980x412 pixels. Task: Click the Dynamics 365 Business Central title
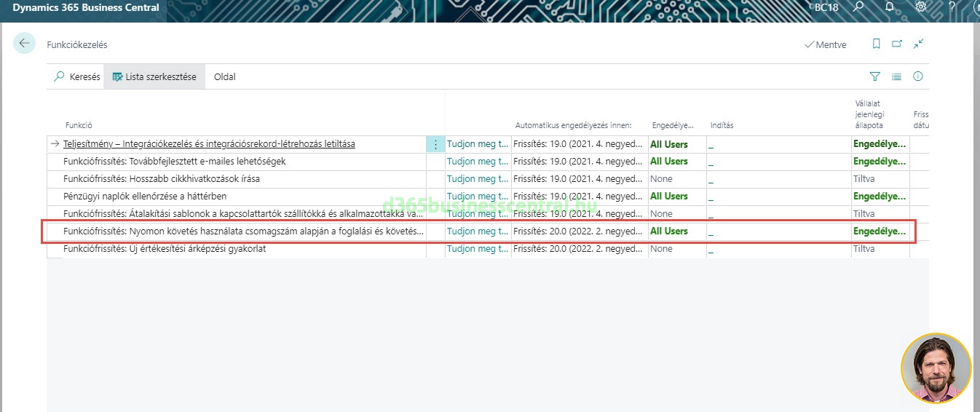[x=86, y=8]
